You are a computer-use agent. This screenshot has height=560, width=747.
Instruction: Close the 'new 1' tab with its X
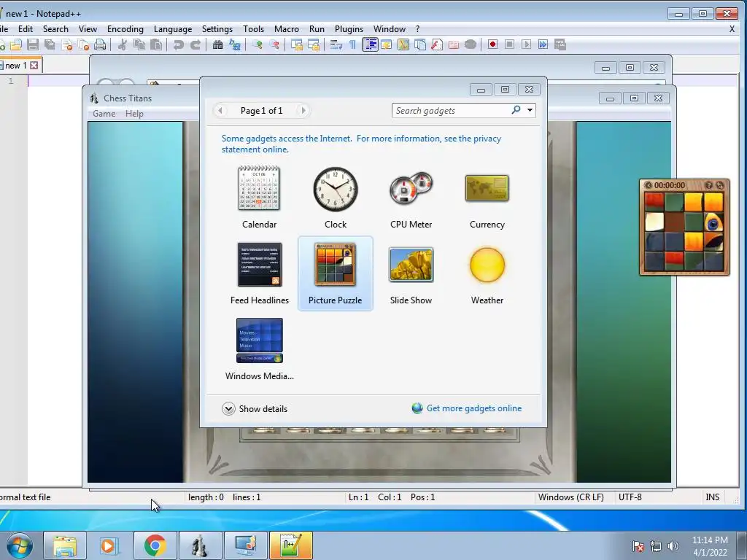(x=34, y=65)
